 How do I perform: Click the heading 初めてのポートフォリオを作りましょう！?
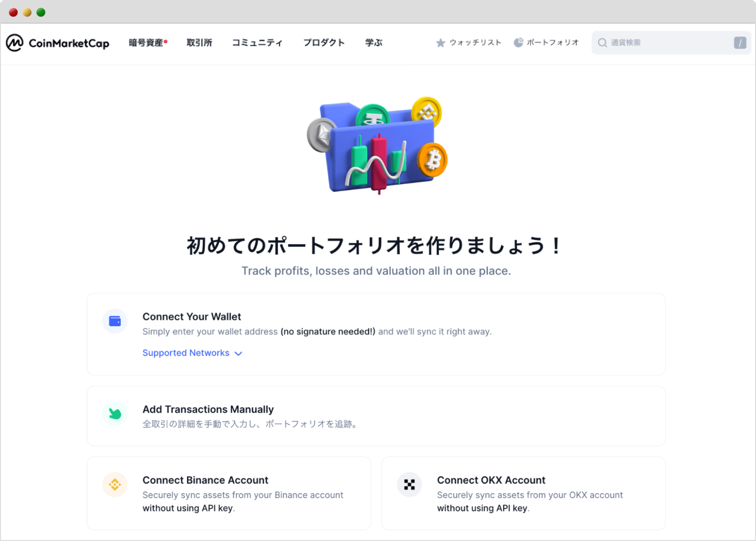(374, 245)
